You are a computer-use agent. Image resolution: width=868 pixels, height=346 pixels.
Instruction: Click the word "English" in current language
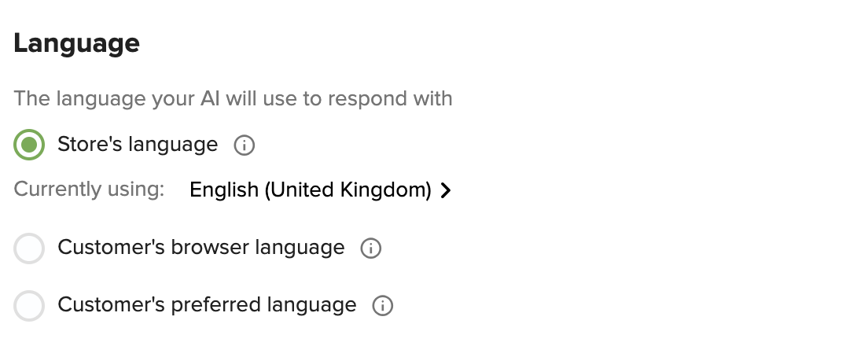(223, 190)
